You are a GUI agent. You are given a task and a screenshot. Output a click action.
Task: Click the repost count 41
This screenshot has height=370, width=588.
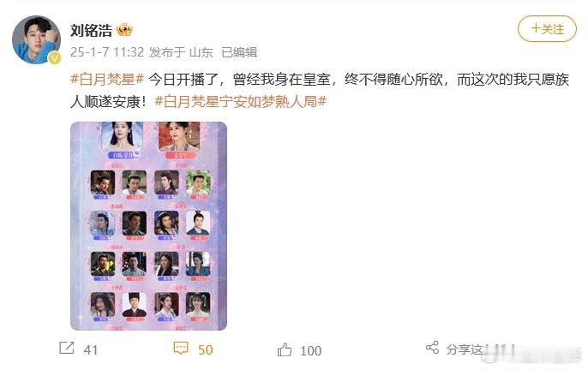(91, 350)
